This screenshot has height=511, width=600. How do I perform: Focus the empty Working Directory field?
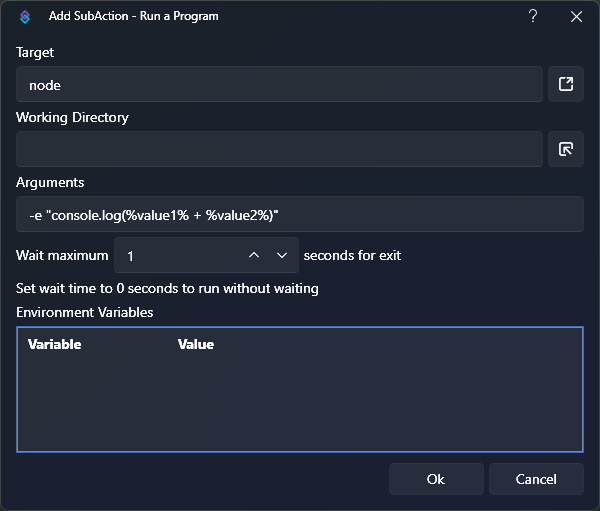(x=279, y=149)
